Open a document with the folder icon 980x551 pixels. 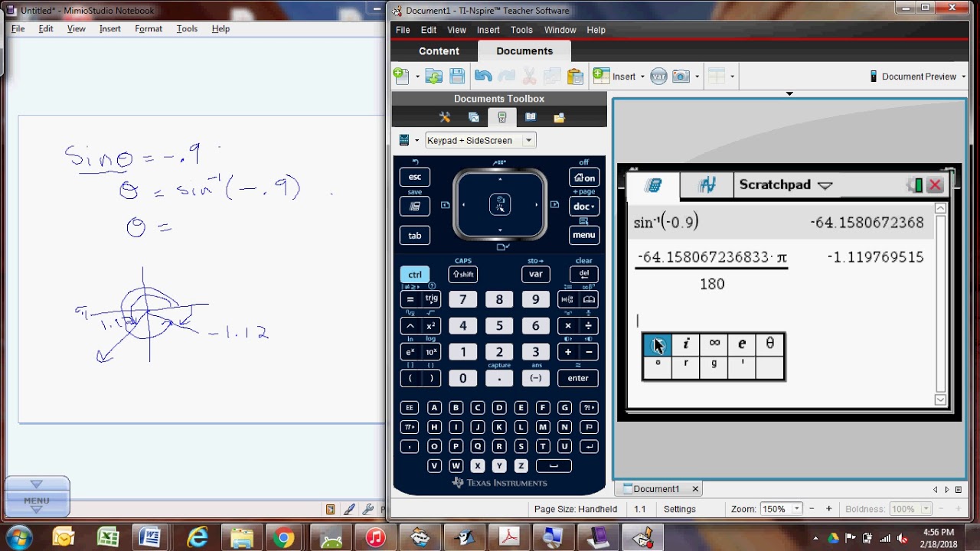pyautogui.click(x=434, y=76)
